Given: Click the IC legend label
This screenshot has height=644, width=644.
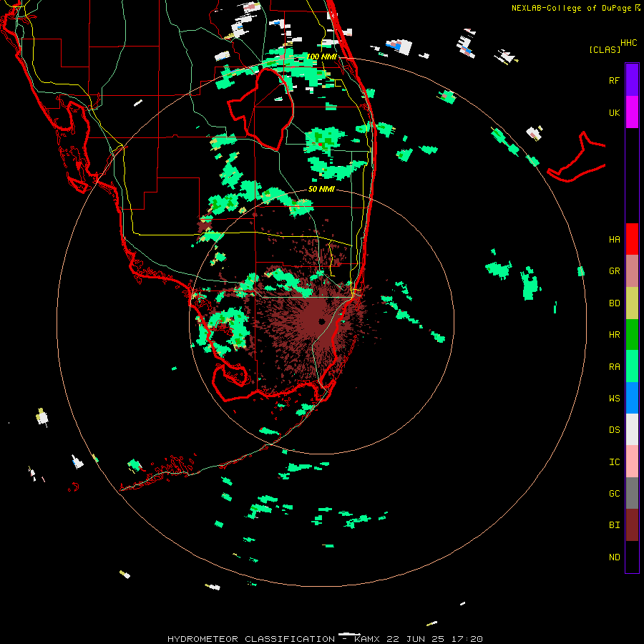Looking at the screenshot, I should point(614,462).
